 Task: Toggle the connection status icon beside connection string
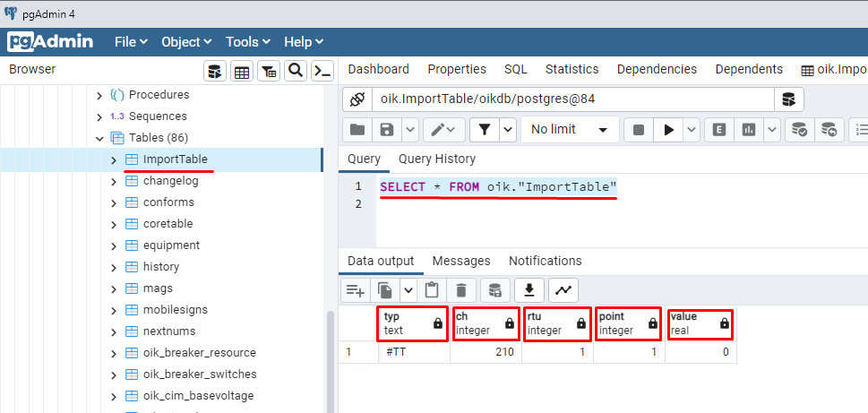357,99
